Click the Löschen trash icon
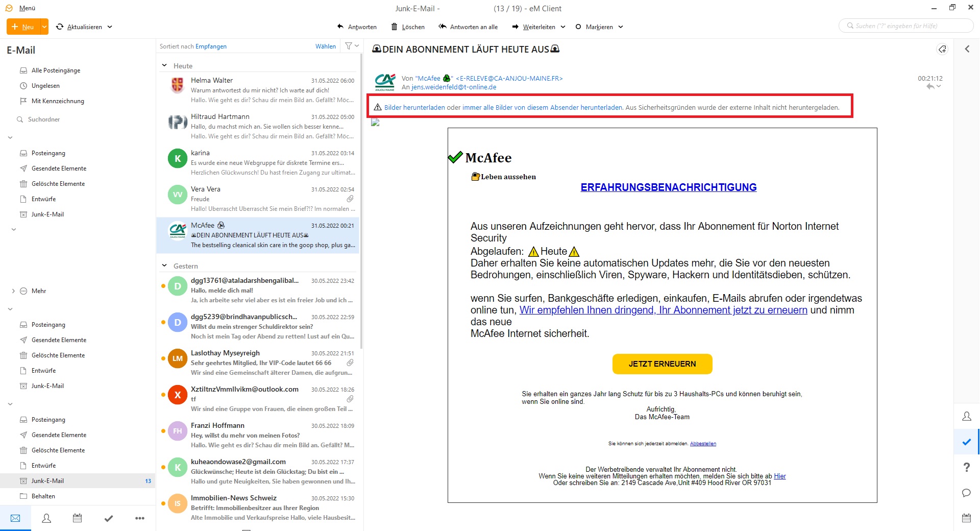The image size is (980, 531). coord(394,27)
